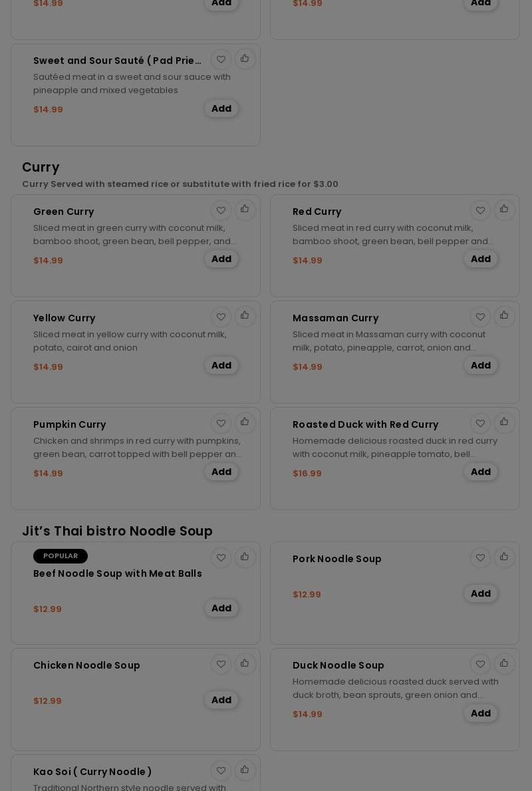Viewport: 532px width, 791px height.
Task: Add Massaman Curry to cart
Action: [481, 365]
